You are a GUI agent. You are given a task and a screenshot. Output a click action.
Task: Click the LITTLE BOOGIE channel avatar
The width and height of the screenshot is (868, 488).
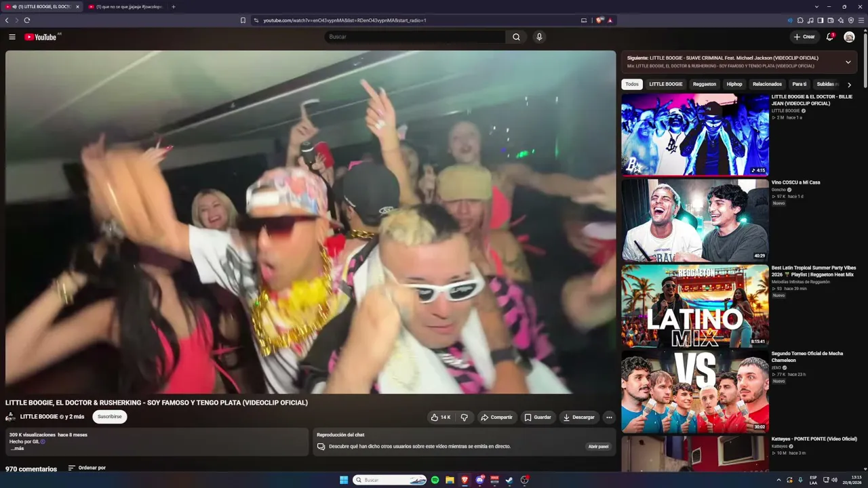point(11,417)
